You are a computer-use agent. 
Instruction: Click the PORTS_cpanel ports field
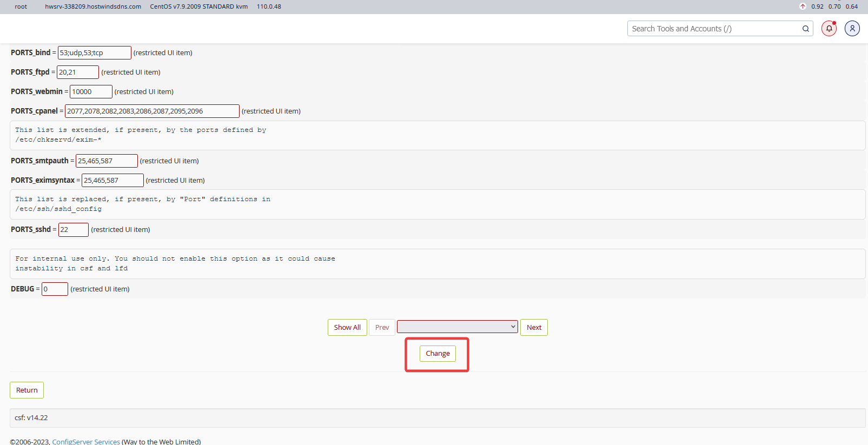151,111
